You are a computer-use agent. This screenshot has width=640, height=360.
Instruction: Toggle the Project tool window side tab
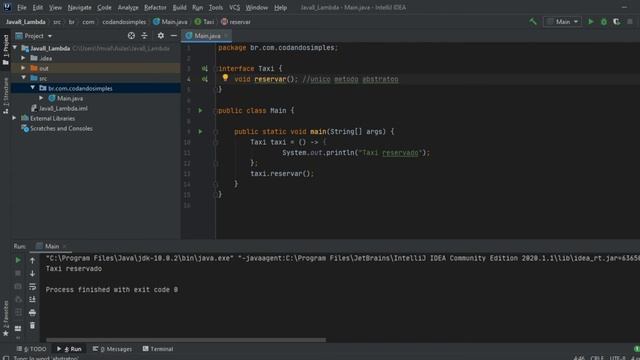click(x=5, y=50)
